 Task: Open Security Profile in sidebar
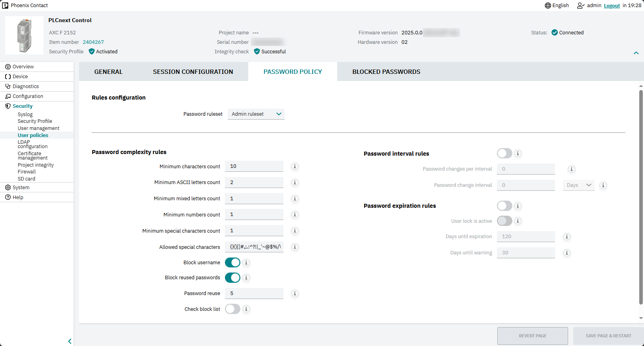point(35,121)
